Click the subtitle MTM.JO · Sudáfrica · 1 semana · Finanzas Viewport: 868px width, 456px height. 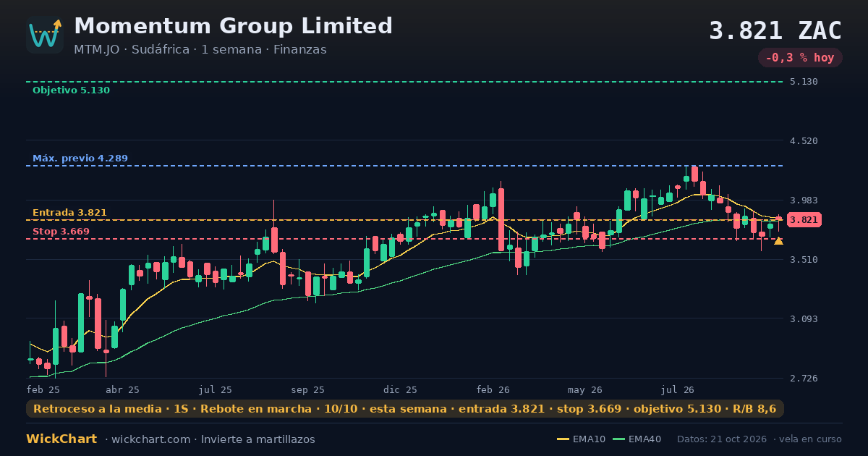click(200, 50)
